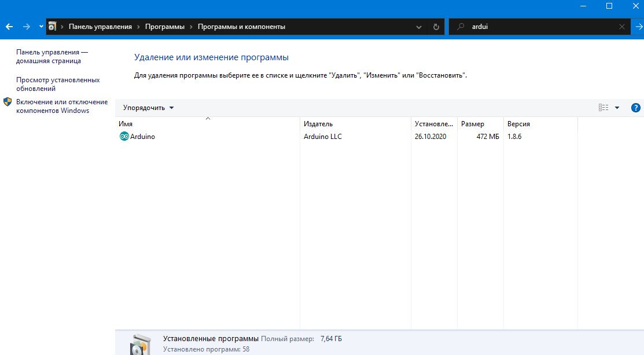Click Установлено программ: 58 text
This screenshot has width=644, height=355.
coord(206,349)
